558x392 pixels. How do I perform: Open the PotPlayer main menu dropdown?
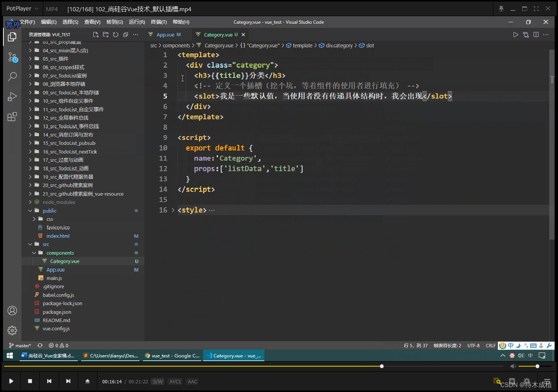(x=22, y=8)
